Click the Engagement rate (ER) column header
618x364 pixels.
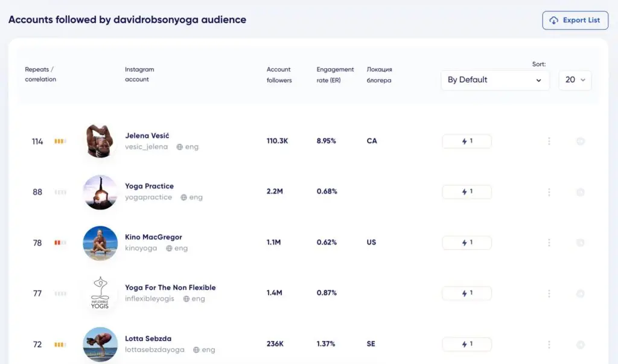[x=335, y=74]
